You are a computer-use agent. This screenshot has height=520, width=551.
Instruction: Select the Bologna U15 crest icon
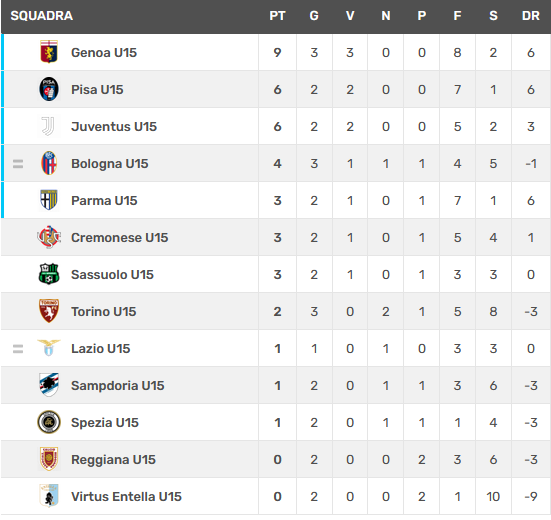coord(49,163)
